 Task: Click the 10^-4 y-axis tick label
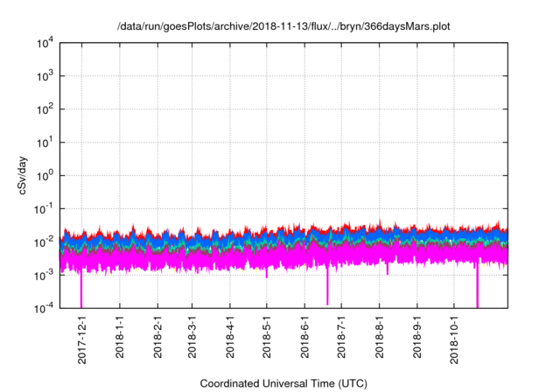(x=45, y=308)
